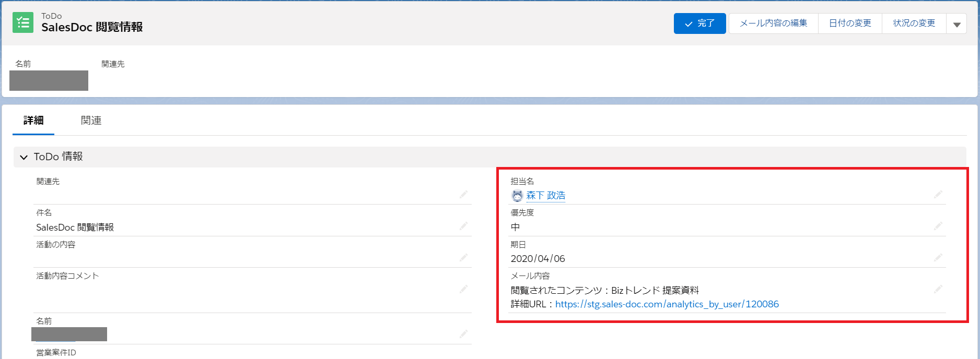
Task: Click the 優先度 value 中
Action: [x=515, y=228]
